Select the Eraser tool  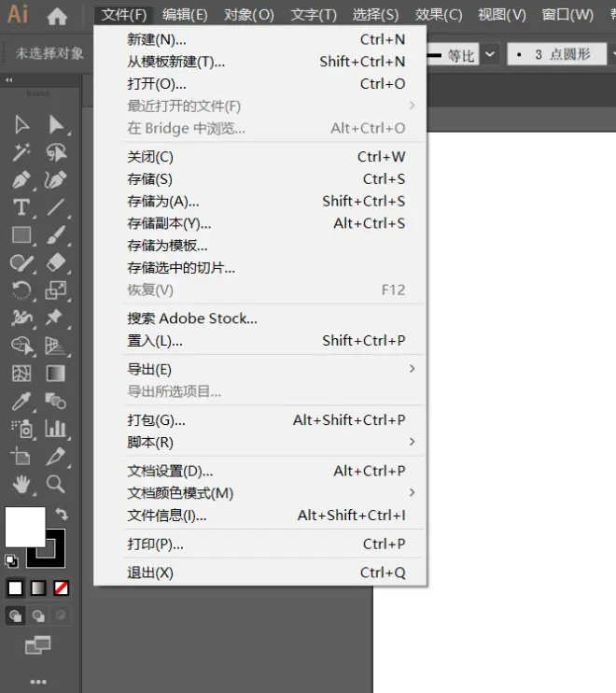pos(56,263)
